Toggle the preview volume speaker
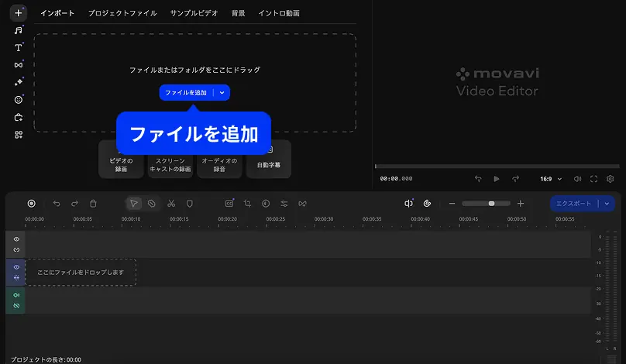The image size is (626, 364). point(577,179)
